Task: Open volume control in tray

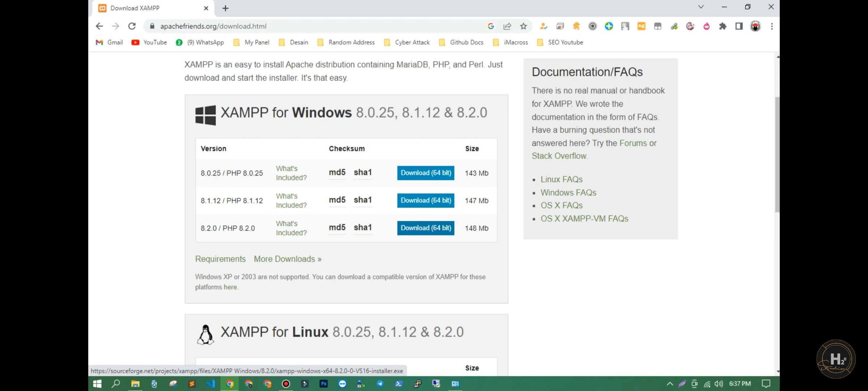Action: [719, 384]
